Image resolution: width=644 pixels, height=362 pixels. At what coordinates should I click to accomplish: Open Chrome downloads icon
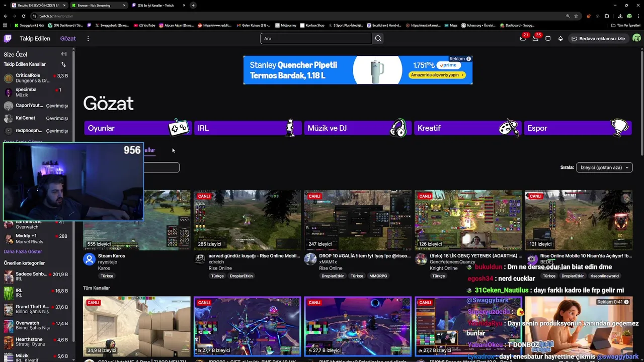tap(620, 16)
